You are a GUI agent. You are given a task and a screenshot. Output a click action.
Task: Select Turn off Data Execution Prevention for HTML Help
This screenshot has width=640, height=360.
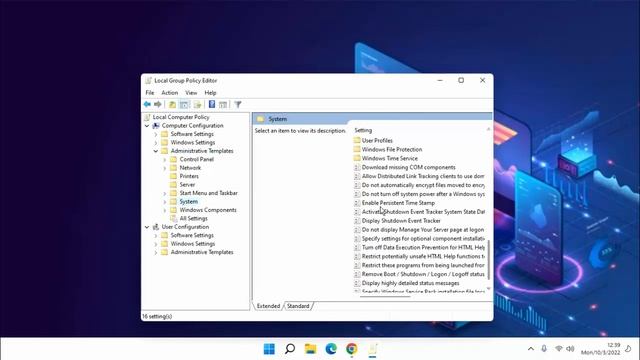423,248
